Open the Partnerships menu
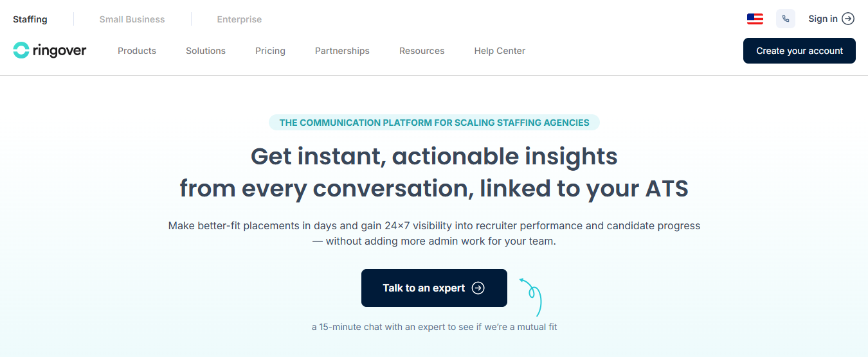The width and height of the screenshot is (868, 357). (342, 51)
